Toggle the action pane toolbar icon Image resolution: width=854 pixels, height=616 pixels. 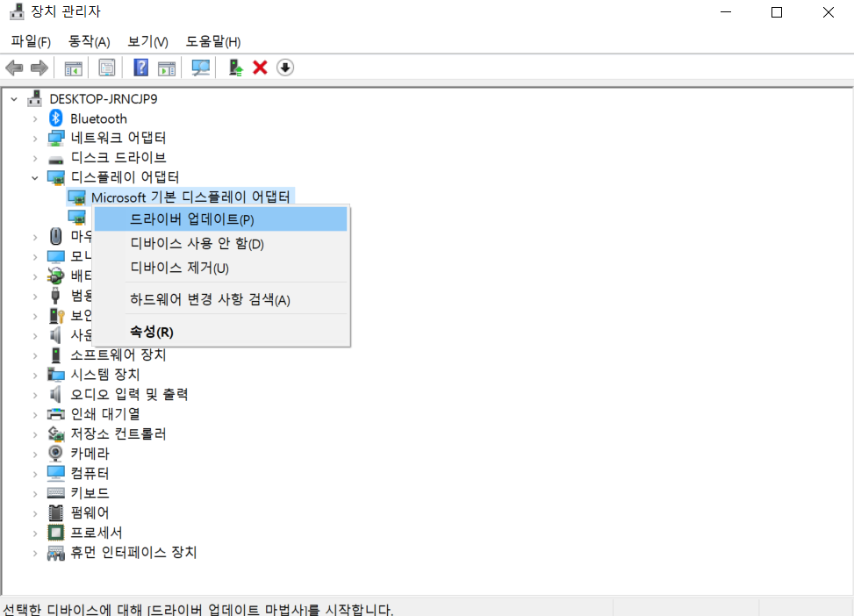(x=167, y=68)
